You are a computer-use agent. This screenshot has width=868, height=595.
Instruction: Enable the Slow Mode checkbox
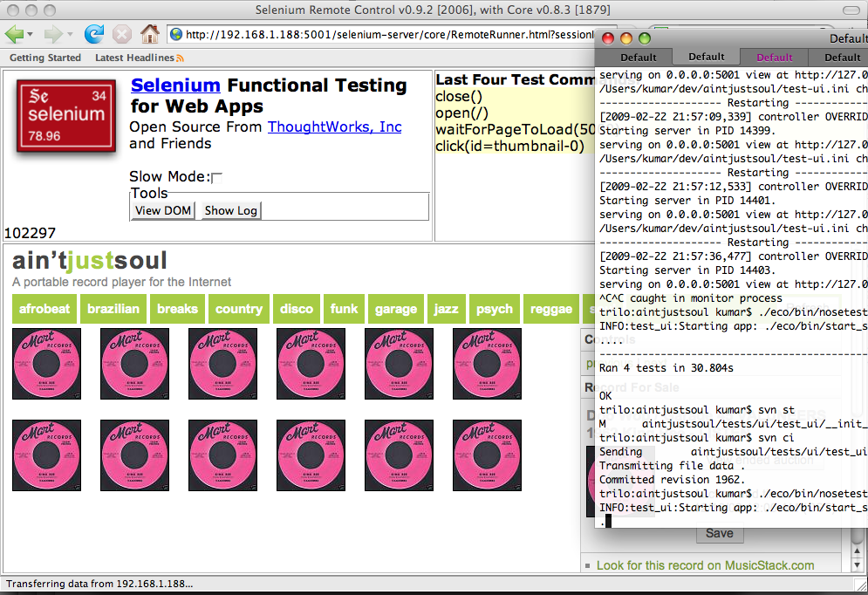pos(217,178)
